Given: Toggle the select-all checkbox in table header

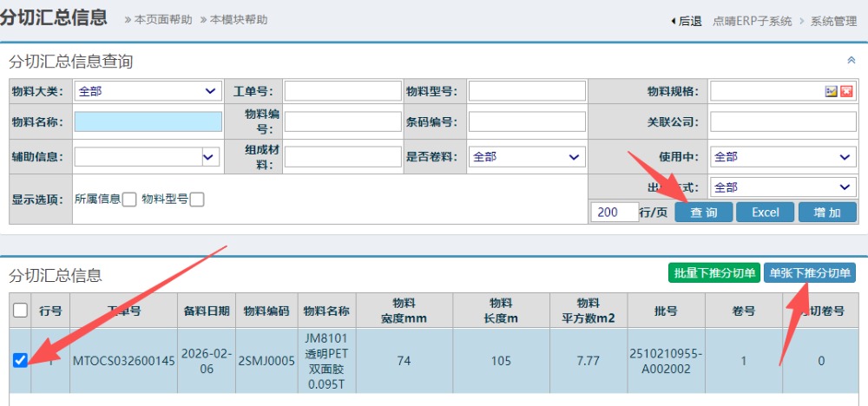Looking at the screenshot, I should [21, 311].
